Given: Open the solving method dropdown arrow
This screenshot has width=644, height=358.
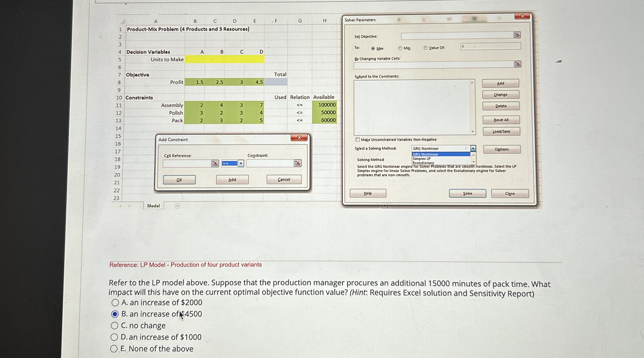Looking at the screenshot, I should point(473,148).
